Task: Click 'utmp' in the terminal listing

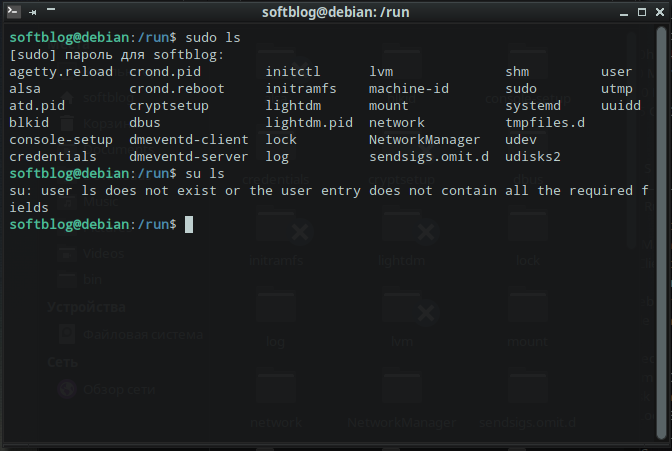Action: click(x=616, y=89)
